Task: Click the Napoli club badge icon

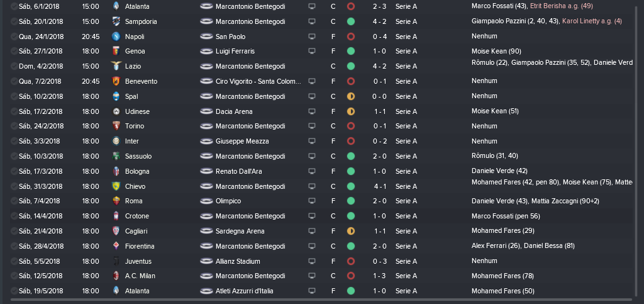Action: pos(116,37)
